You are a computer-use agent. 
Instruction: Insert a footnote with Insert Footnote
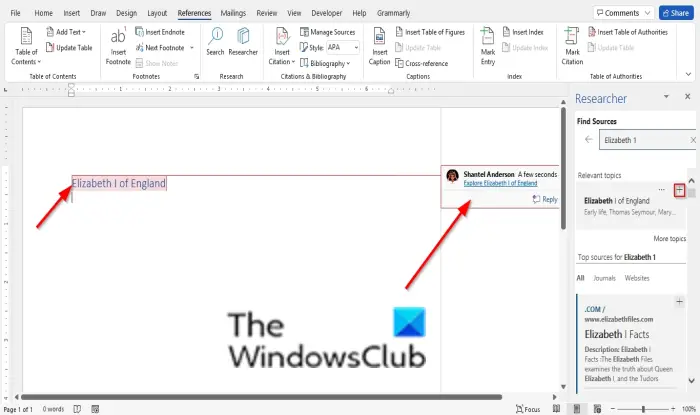click(118, 46)
